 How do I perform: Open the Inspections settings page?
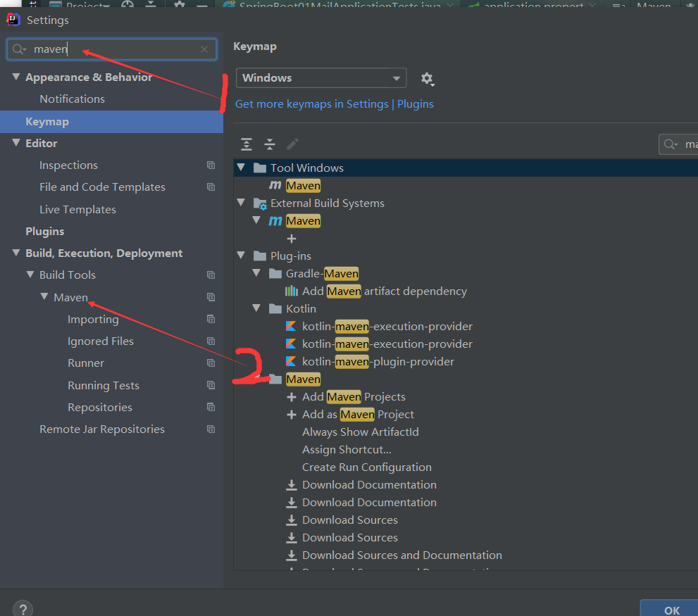pyautogui.click(x=68, y=165)
